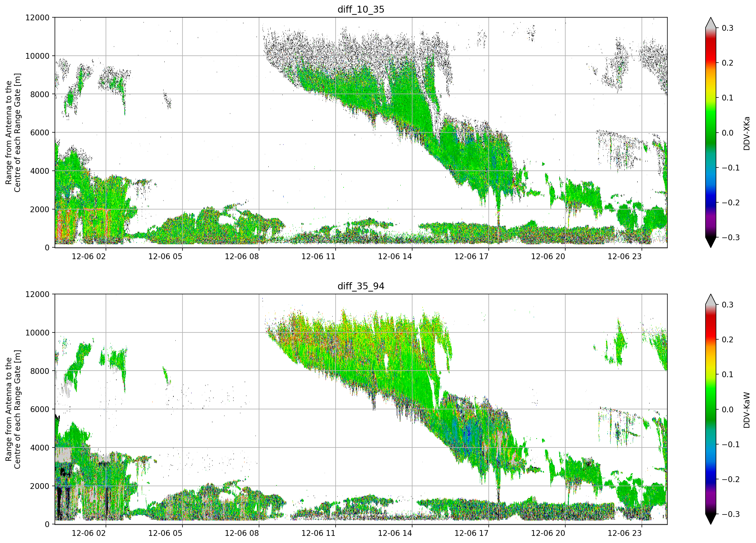Click the DDV-KaW color scale bar
This screenshot has height=543, width=756.
(x=711, y=409)
